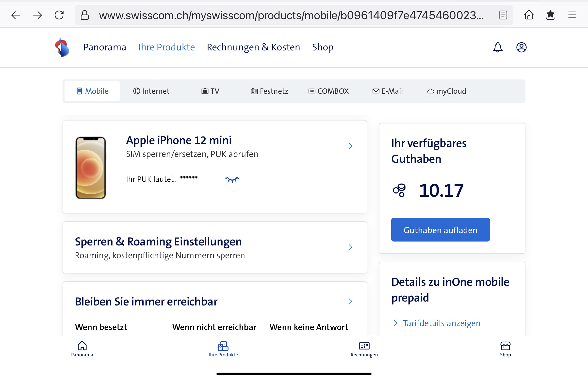Expand the Apple iPhone 12 mini chevron
This screenshot has height=379, width=588.
tap(350, 146)
